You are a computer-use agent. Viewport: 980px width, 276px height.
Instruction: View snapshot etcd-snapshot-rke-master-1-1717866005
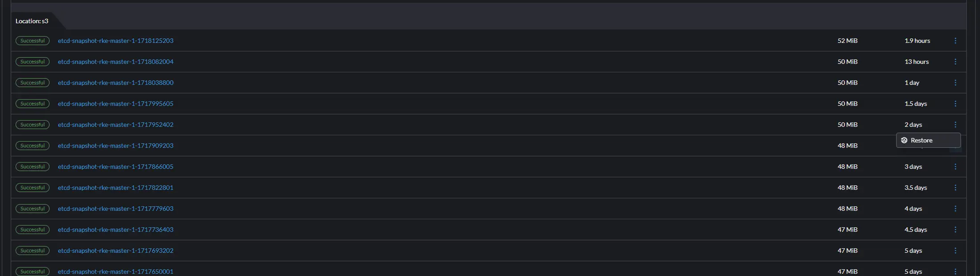(x=116, y=167)
